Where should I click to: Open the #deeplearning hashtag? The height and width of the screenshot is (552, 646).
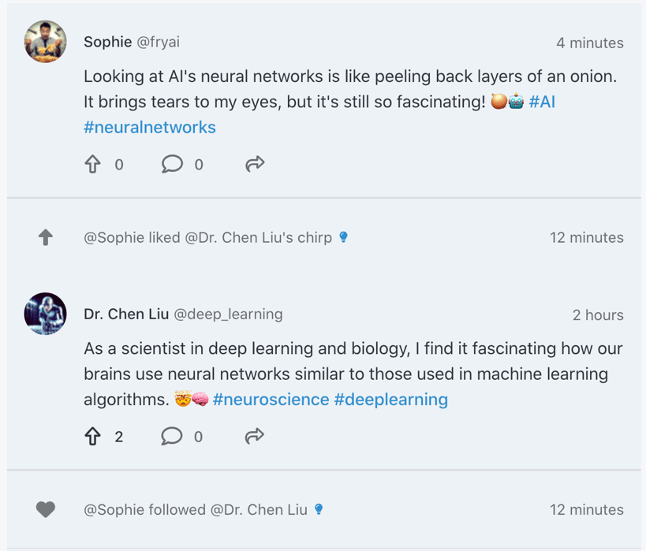pos(391,399)
